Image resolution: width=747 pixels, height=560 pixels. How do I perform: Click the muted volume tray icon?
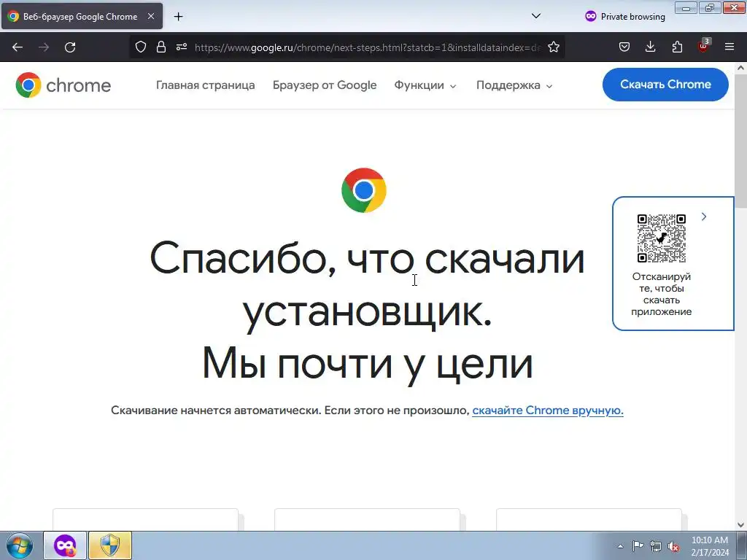pyautogui.click(x=673, y=546)
